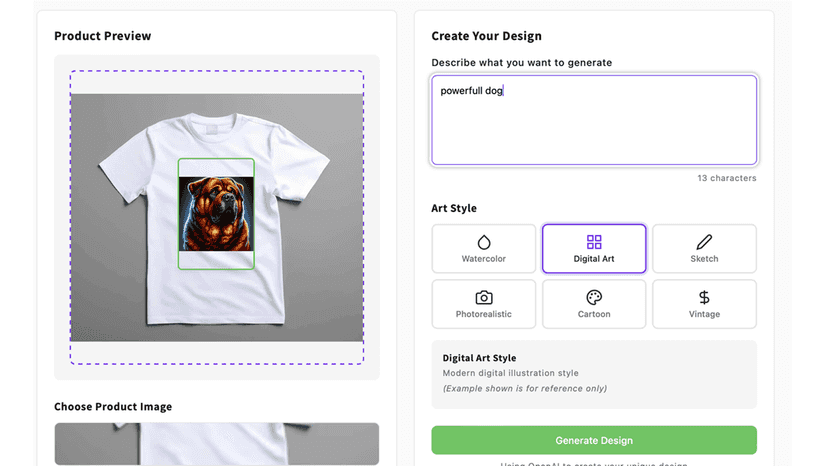Image resolution: width=828 pixels, height=466 pixels.
Task: Click the Generate Design button
Action: point(594,440)
